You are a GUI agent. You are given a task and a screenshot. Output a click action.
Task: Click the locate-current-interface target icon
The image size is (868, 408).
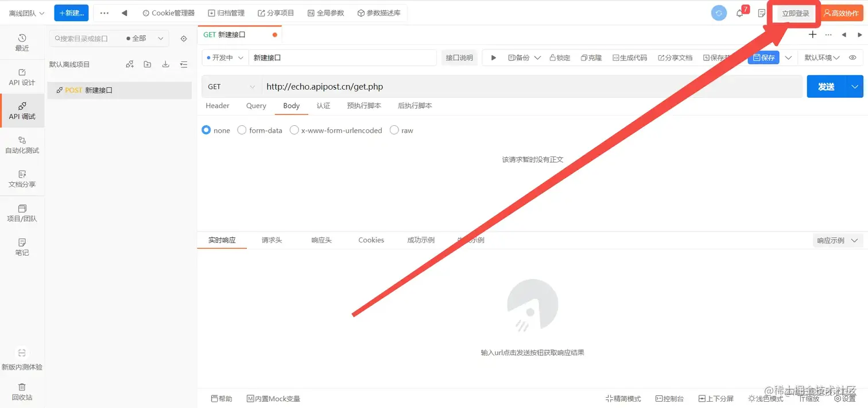(x=184, y=39)
